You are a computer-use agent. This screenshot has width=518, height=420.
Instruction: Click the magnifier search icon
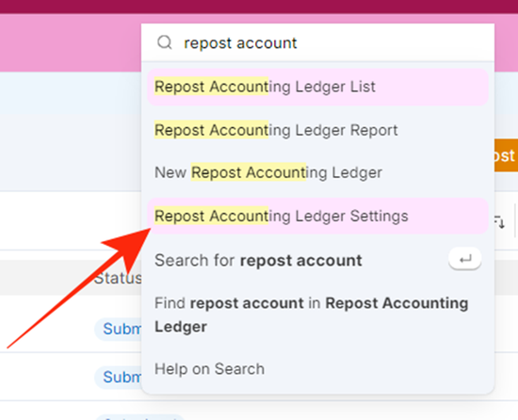pyautogui.click(x=164, y=42)
